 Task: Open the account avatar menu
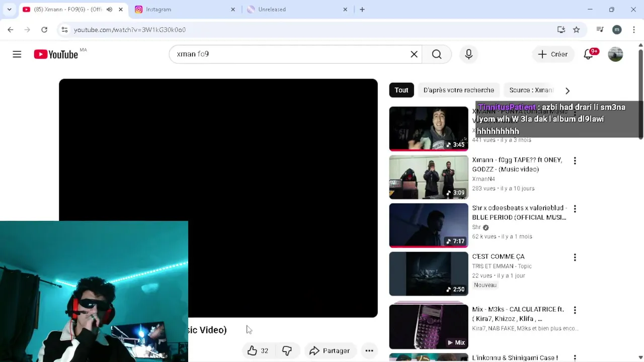[615, 54]
